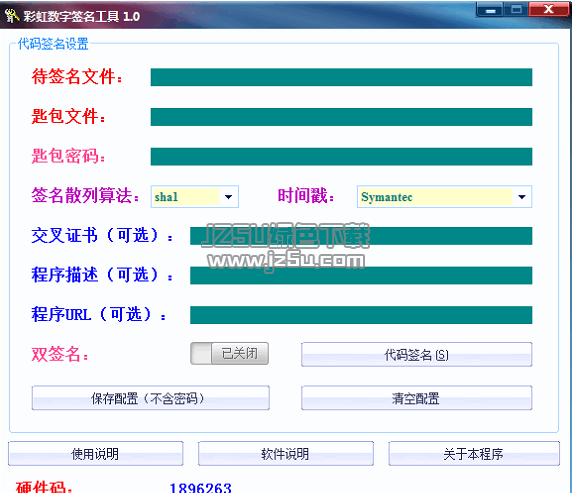
Task: Focus the 待签名文件 file input field
Action: pos(341,77)
